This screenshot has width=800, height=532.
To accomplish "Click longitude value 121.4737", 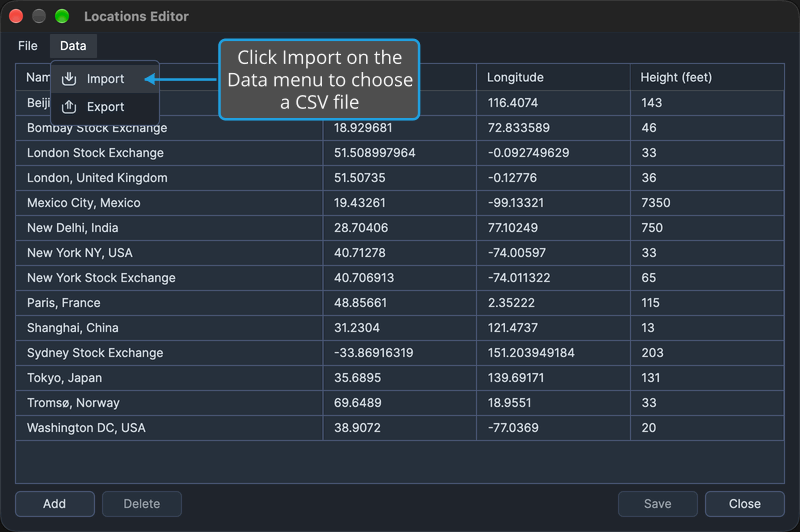I will click(x=513, y=328).
